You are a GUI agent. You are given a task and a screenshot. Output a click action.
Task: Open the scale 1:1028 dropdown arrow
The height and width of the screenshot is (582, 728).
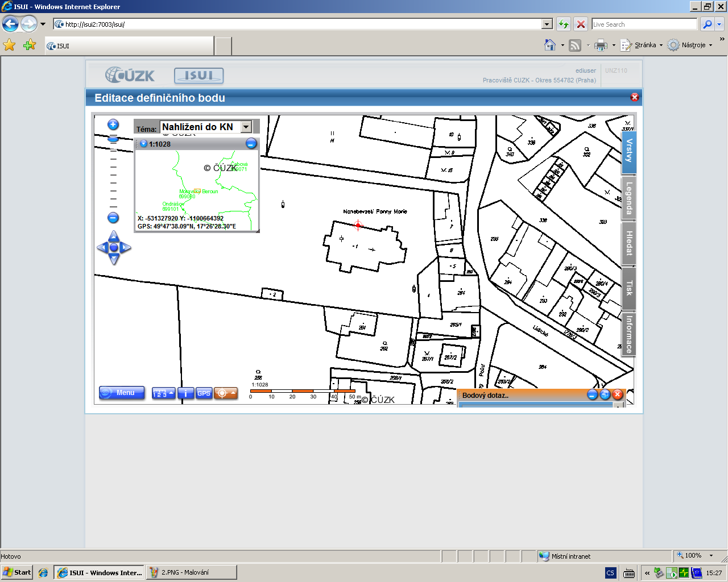(x=143, y=144)
